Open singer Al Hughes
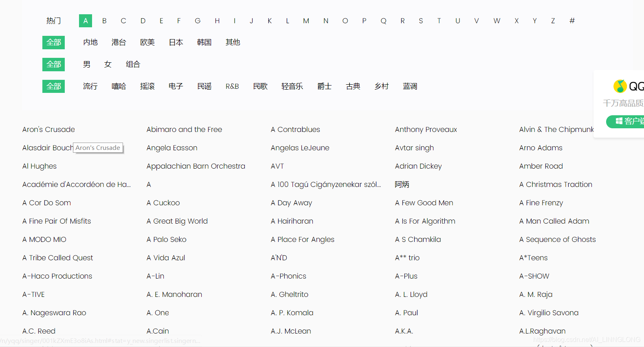Viewport: 644px width, 347px height. click(40, 166)
